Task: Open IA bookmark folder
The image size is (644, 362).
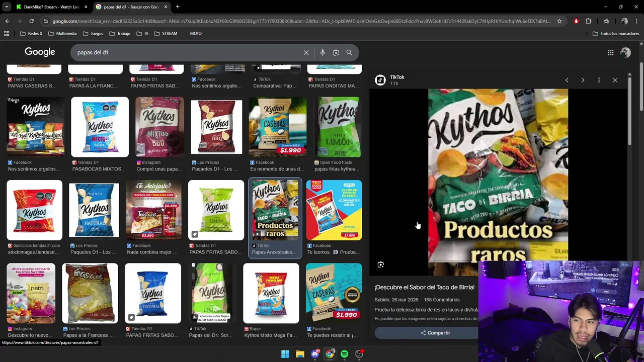Action: 143,34
